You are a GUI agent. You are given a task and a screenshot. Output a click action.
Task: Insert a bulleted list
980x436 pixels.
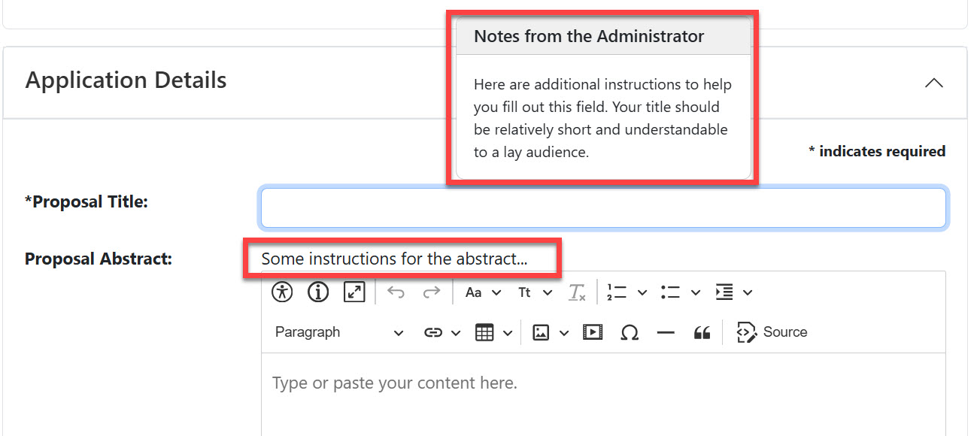[670, 292]
